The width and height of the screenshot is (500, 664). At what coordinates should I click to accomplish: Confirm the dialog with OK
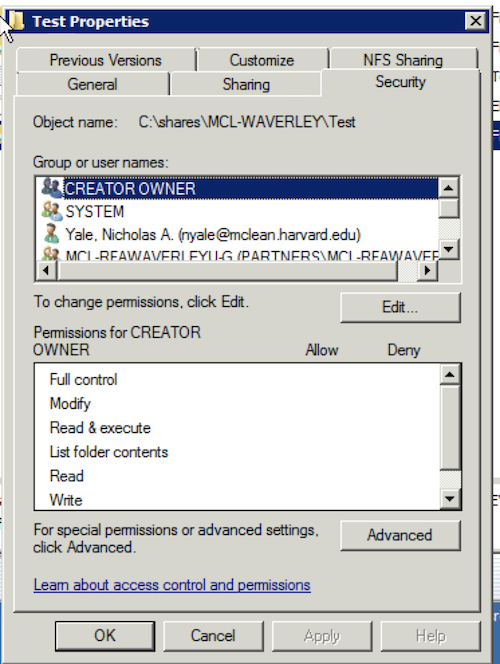coord(105,636)
